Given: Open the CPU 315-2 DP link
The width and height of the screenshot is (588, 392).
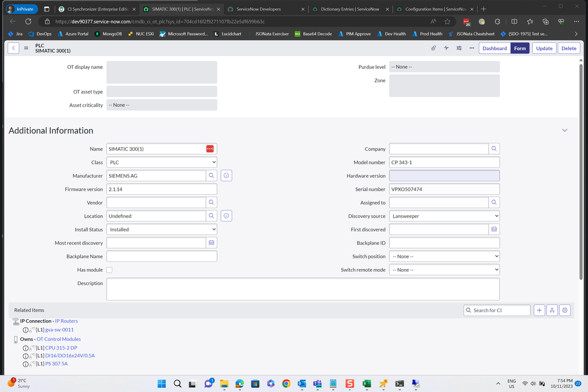Looking at the screenshot, I should (x=61, y=348).
